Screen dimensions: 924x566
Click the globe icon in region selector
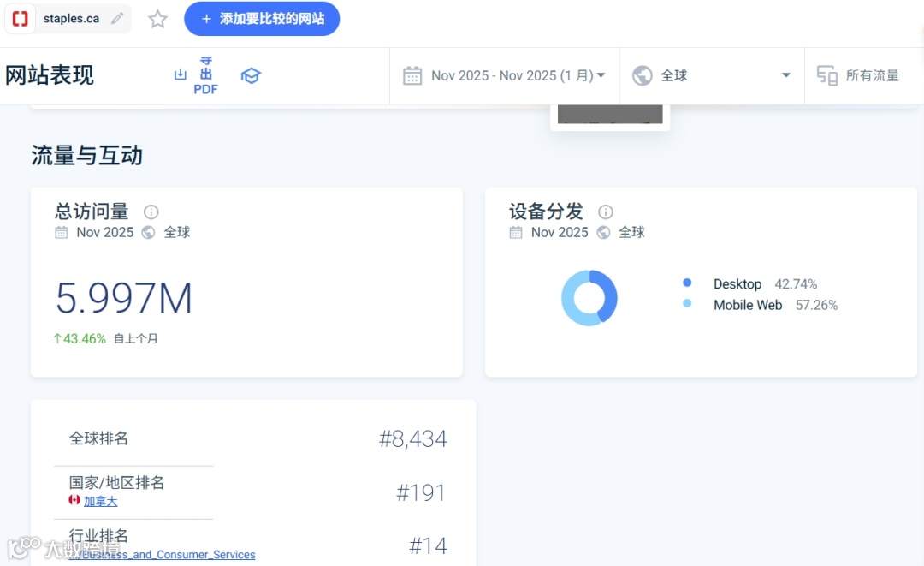tap(642, 75)
